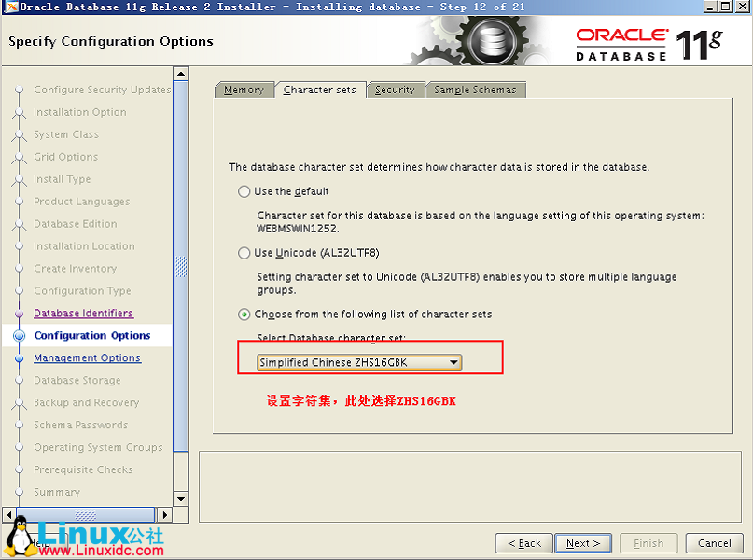The width and height of the screenshot is (753, 560).
Task: Click the Cancel button
Action: [x=714, y=542]
